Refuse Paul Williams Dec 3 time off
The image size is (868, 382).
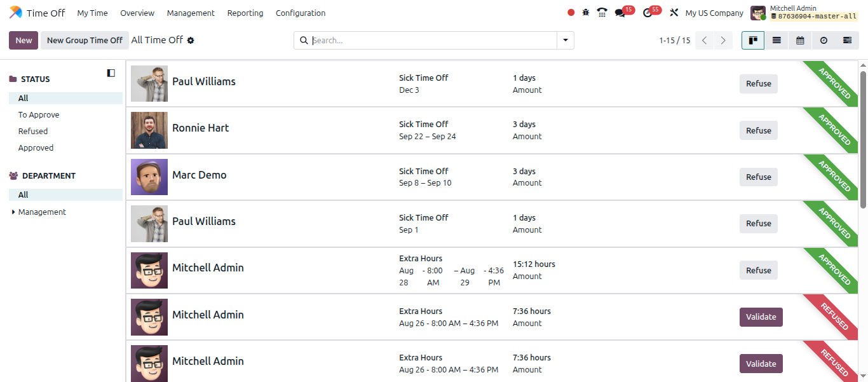pyautogui.click(x=758, y=84)
